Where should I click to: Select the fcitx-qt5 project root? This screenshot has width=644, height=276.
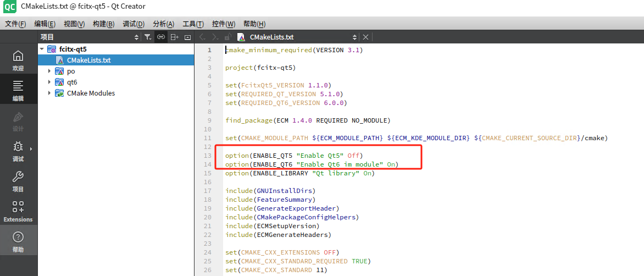pyautogui.click(x=116, y=49)
